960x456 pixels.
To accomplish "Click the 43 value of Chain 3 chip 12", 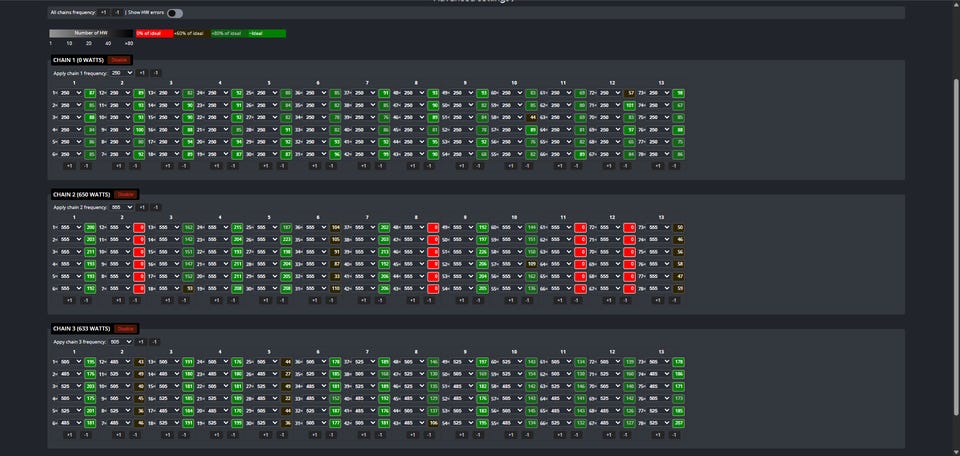I will tap(139, 362).
